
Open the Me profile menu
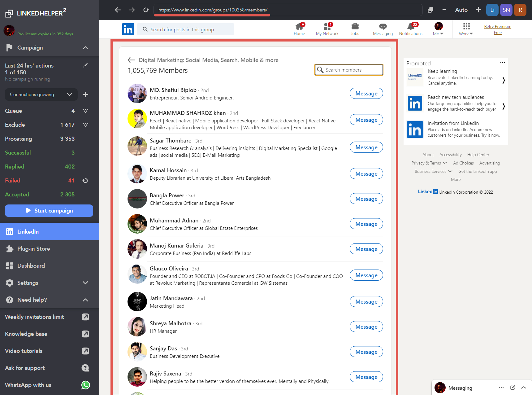pyautogui.click(x=438, y=29)
